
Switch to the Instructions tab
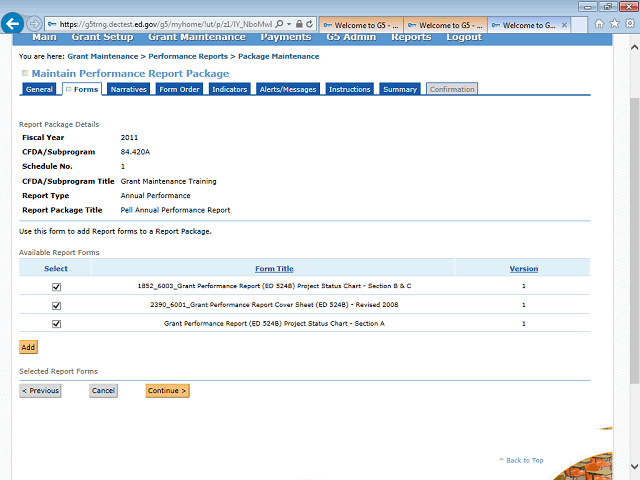349,89
